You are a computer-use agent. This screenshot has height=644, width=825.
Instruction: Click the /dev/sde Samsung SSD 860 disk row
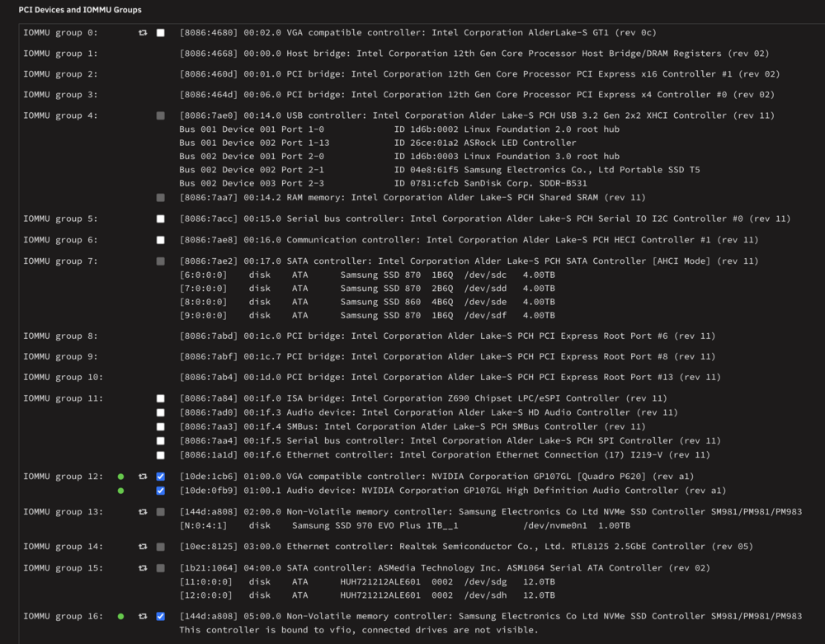pos(367,302)
